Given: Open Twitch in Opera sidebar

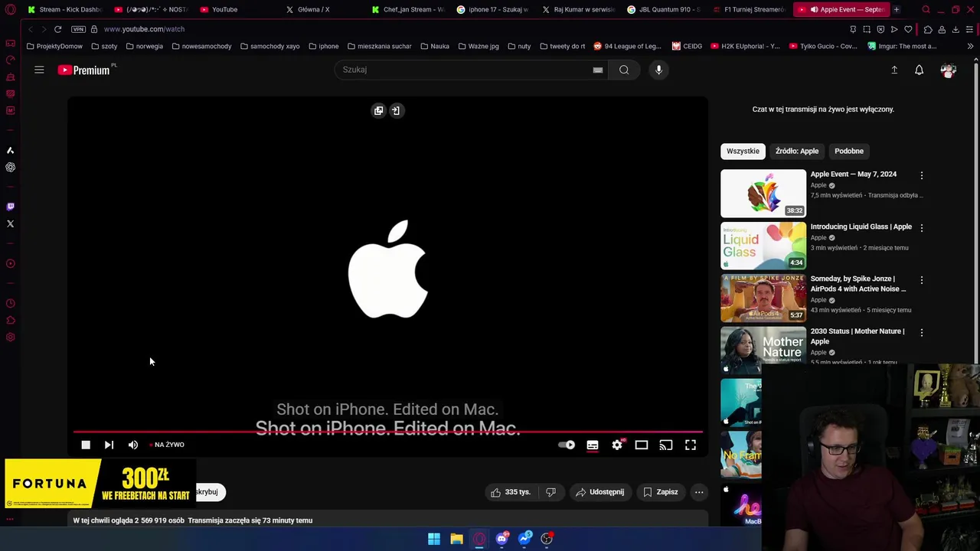Looking at the screenshot, I should pos(10,207).
